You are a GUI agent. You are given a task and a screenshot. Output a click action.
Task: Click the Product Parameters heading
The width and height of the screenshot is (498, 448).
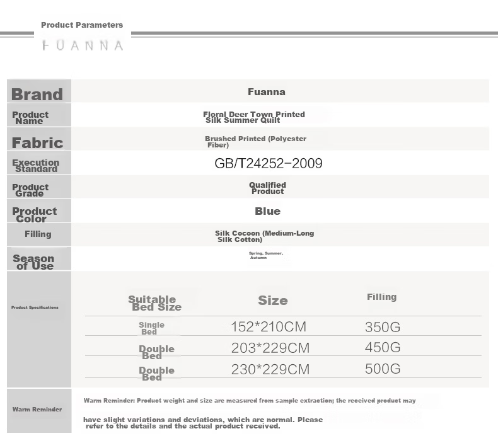coord(82,25)
